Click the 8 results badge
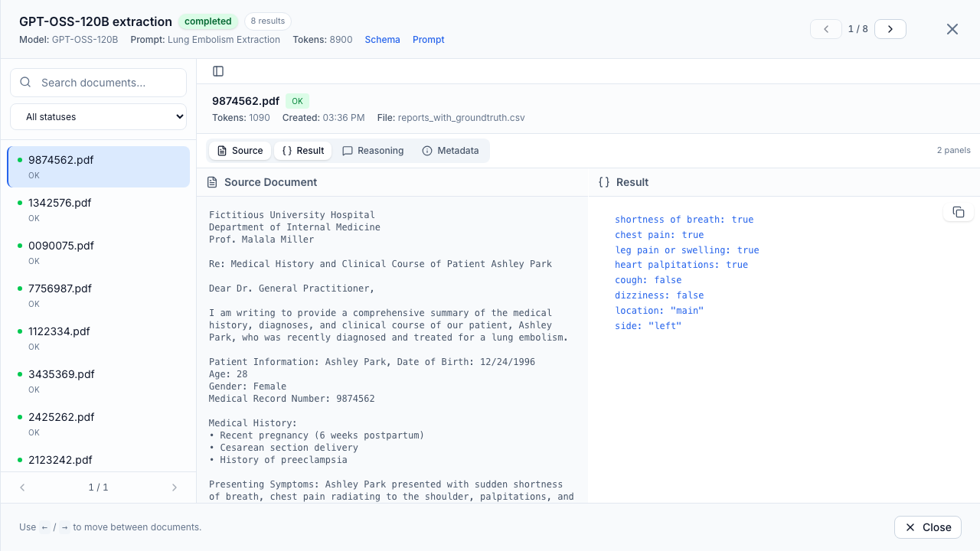Screen dimensions: 980x551 click(x=268, y=21)
